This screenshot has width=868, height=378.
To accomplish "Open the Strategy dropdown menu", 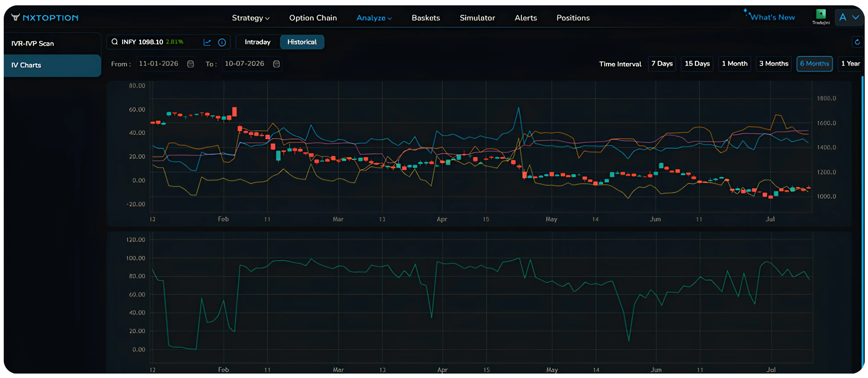I will 250,18.
